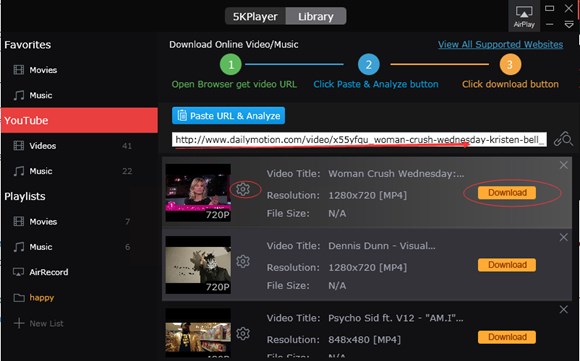Minimize the 5KPlayer window

coord(550,25)
